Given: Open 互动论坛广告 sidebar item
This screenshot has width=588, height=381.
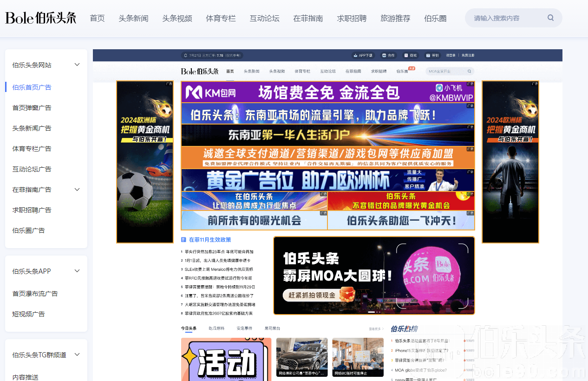Looking at the screenshot, I should (32, 169).
